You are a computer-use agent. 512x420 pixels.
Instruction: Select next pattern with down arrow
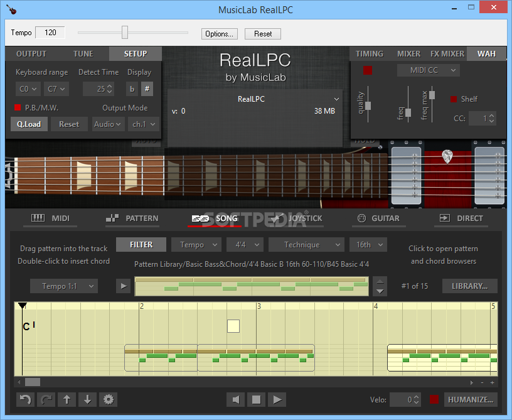coord(380,291)
